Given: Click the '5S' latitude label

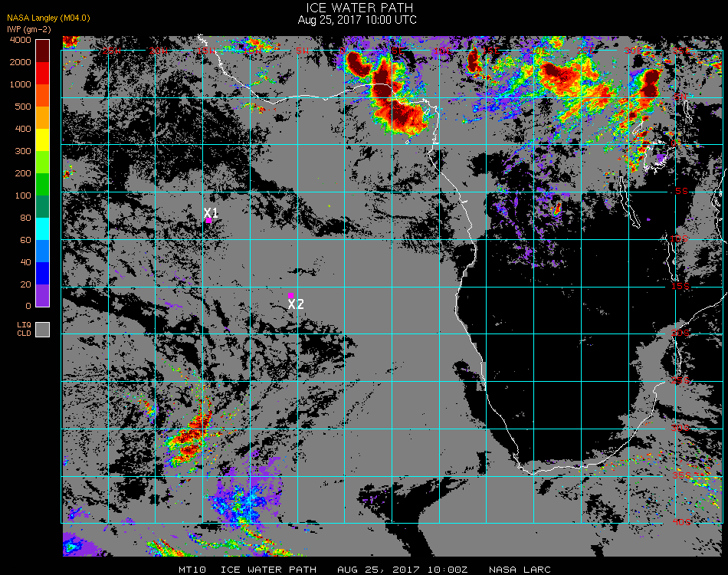Looking at the screenshot, I should click(681, 192).
